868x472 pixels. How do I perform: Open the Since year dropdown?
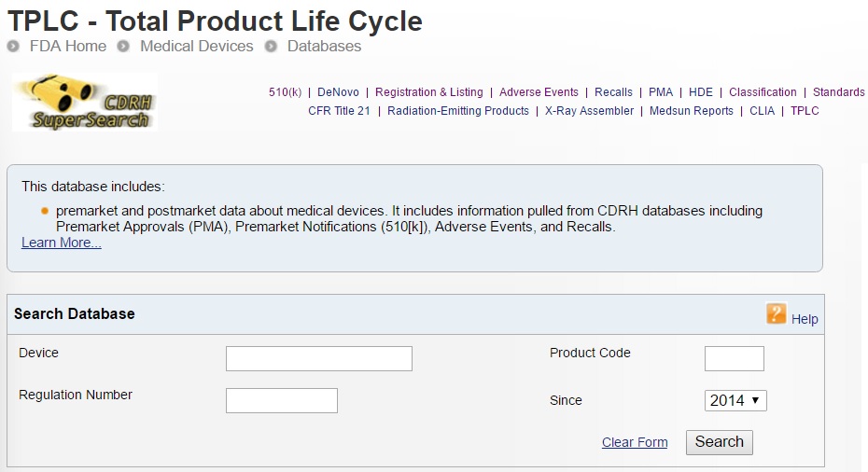click(x=735, y=400)
